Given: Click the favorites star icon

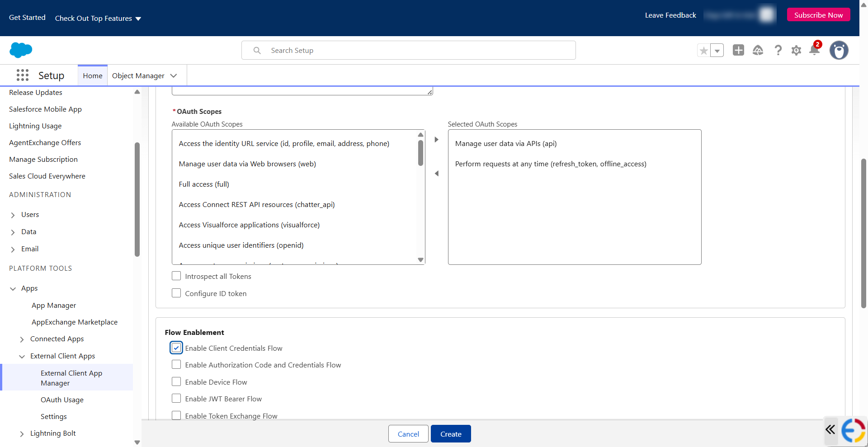Looking at the screenshot, I should click(x=703, y=51).
